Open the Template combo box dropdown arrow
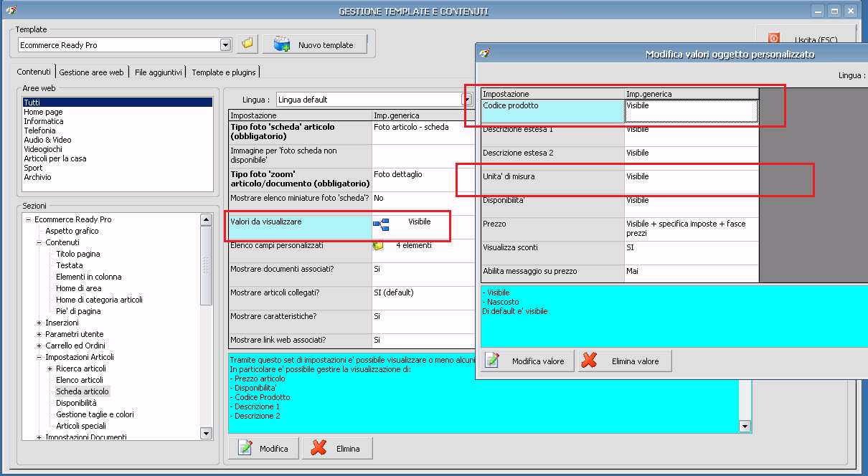The height and width of the screenshot is (476, 868). (226, 44)
